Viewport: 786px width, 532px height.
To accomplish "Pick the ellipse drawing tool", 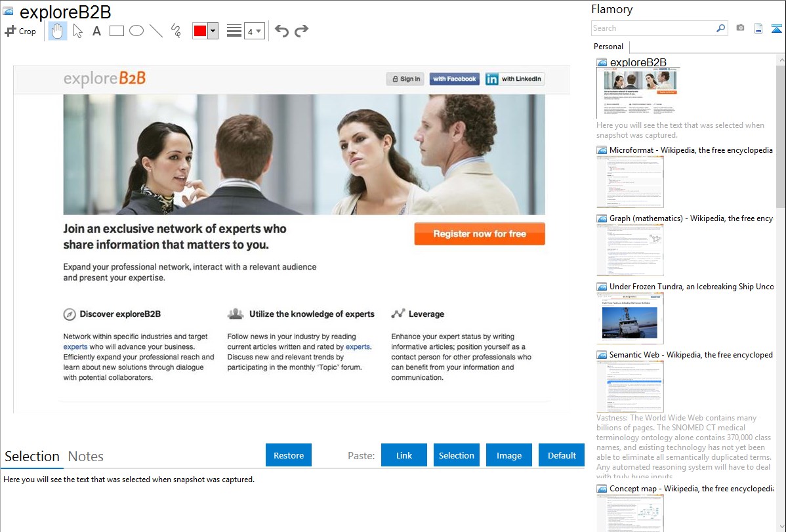I will (136, 31).
